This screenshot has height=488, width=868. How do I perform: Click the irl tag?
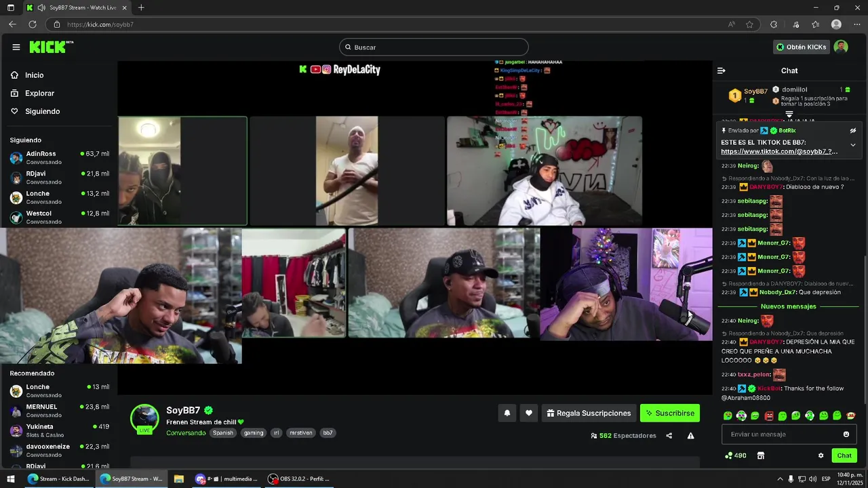pos(276,433)
